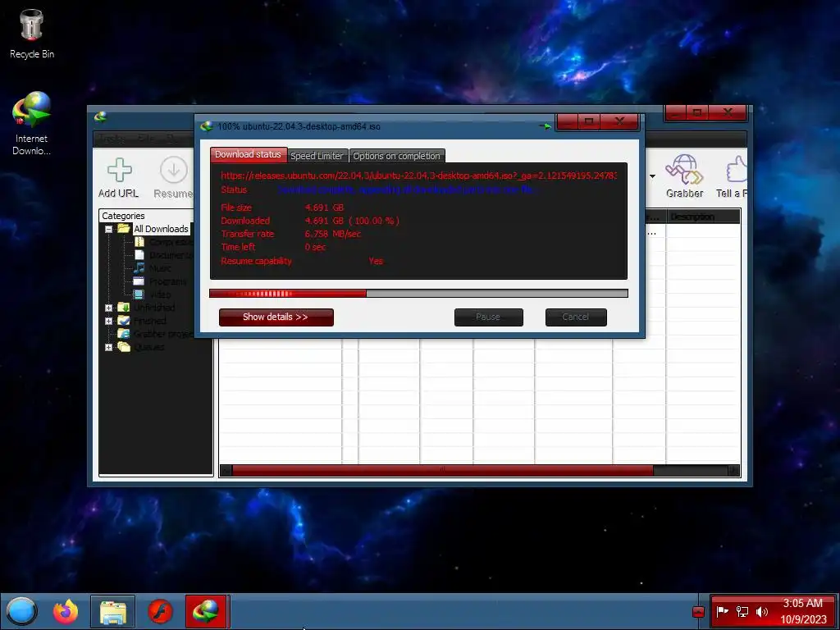Expand the Unfinished tree node
The image size is (840, 630).
(109, 308)
